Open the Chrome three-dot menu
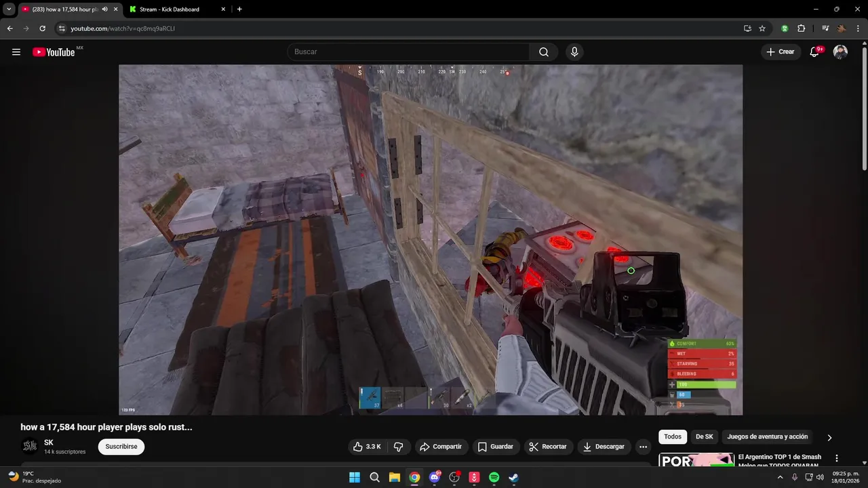Screen dimensions: 868x488 (858, 28)
